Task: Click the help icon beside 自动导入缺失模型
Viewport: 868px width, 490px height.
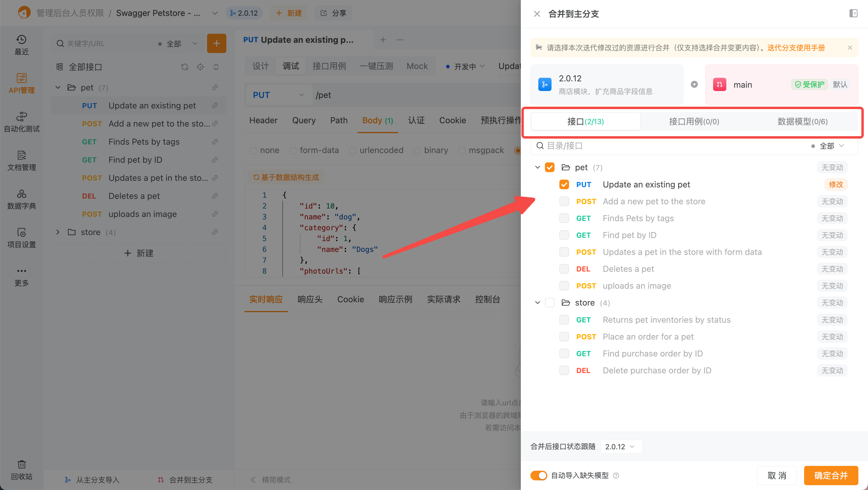Action: (616, 476)
